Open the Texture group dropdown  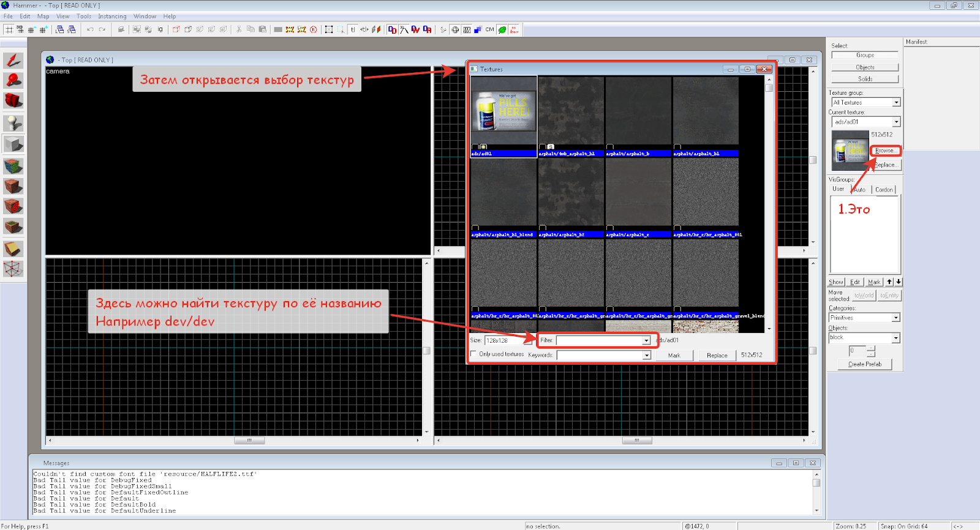[x=896, y=103]
